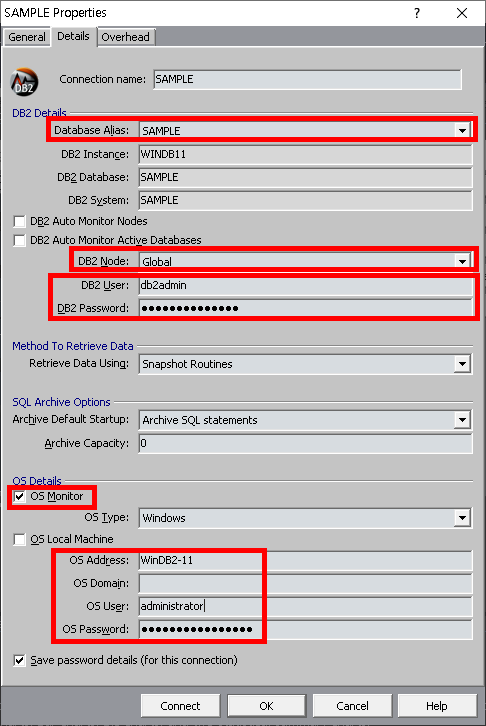Viewport: 486px width, 726px height.
Task: Expand Archive Default Startup dropdown
Action: tap(462, 420)
